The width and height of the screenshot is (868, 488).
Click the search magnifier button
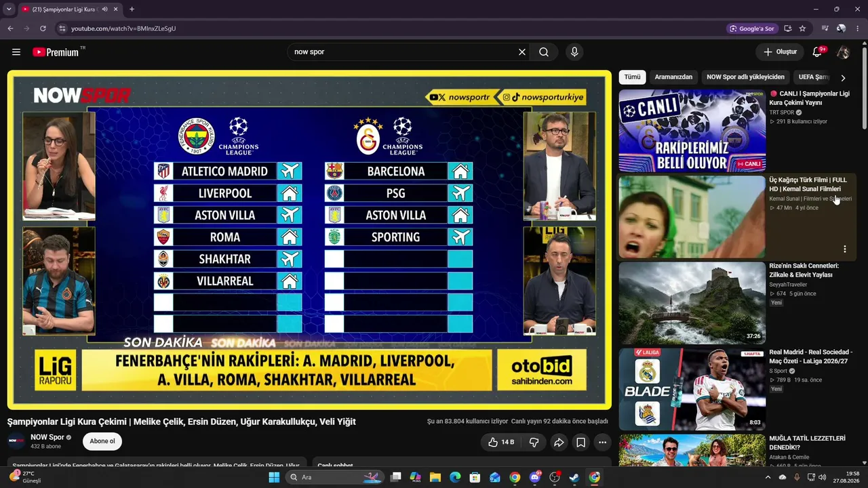pos(544,52)
